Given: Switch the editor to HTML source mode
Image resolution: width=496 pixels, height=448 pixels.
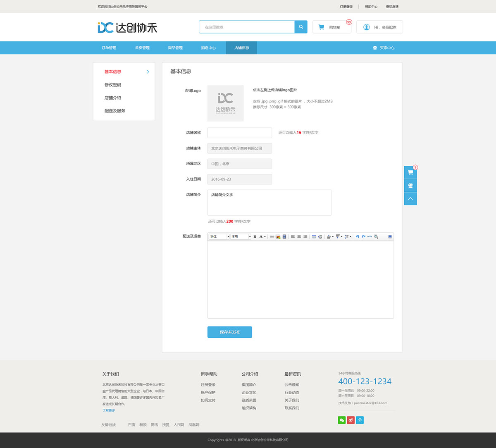Looking at the screenshot, I should coord(369,236).
